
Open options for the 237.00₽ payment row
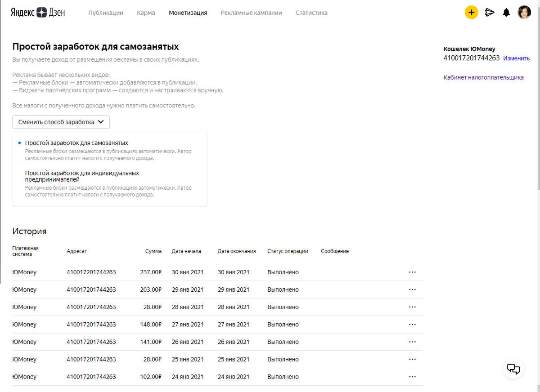(x=412, y=272)
